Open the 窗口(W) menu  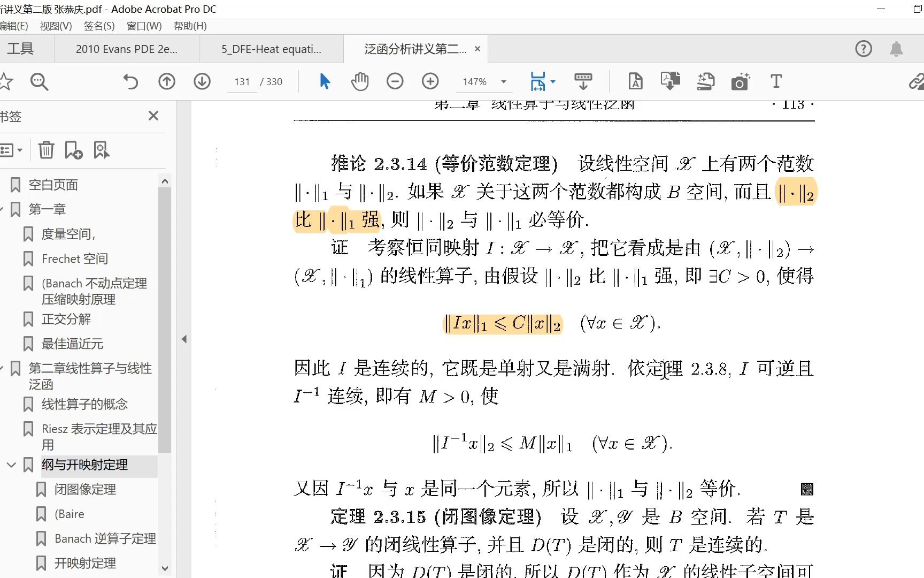[x=144, y=26]
